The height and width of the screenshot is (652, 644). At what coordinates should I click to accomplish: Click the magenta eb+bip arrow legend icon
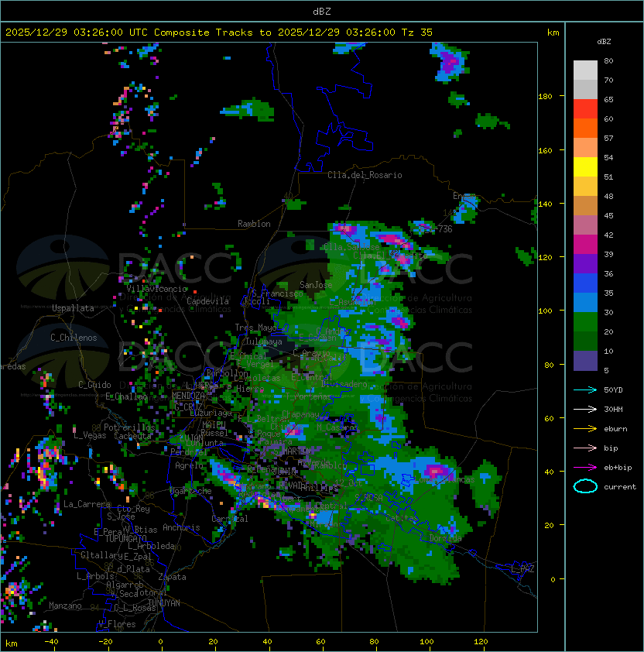click(x=585, y=468)
